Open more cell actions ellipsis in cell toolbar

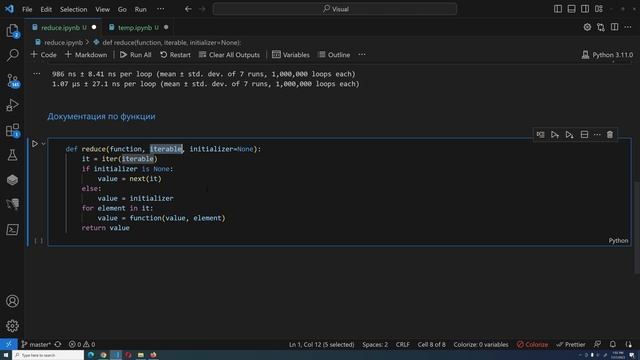click(x=597, y=135)
